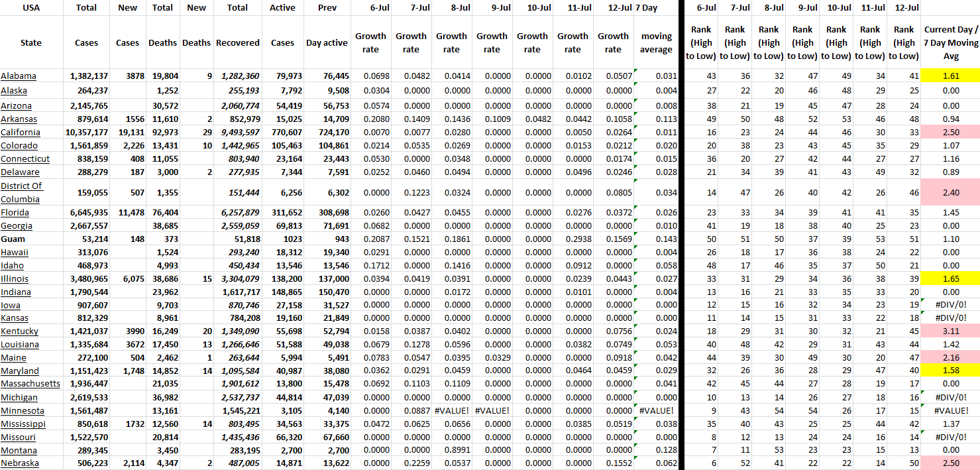Open the Hawaii state link
This screenshot has height=470, width=980.
pyautogui.click(x=15, y=253)
